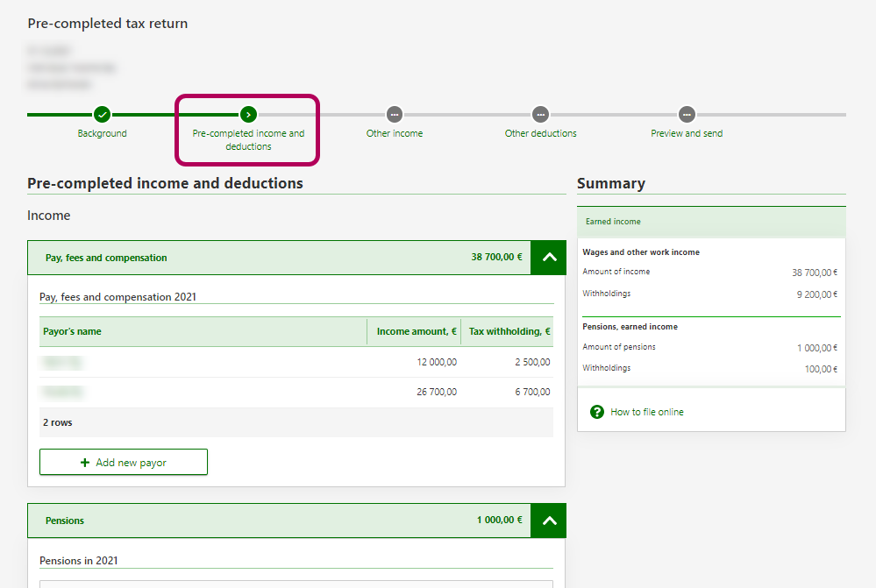Image resolution: width=876 pixels, height=588 pixels.
Task: Select the payor row with 26 700,00 income
Action: [x=296, y=393]
